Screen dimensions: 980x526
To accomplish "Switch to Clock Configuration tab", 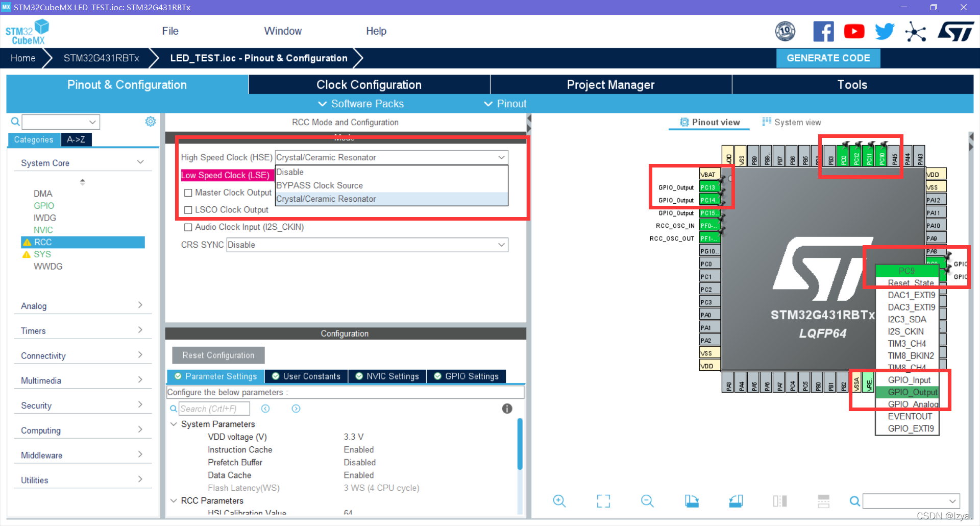I will click(x=369, y=85).
